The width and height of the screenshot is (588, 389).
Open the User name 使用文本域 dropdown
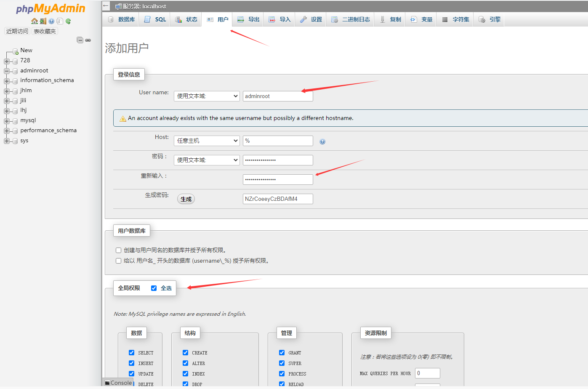[207, 96]
